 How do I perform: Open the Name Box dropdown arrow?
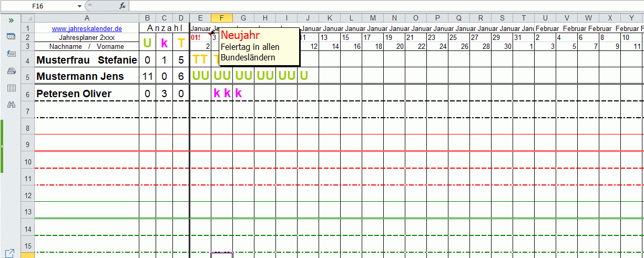click(79, 6)
